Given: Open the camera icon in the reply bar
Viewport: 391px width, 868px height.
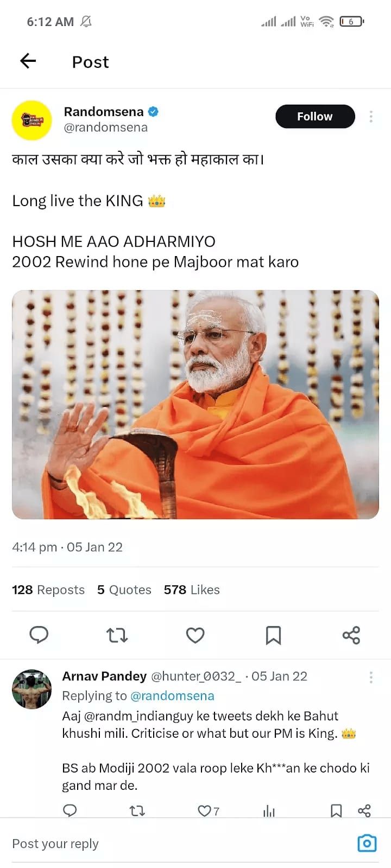Looking at the screenshot, I should [367, 844].
